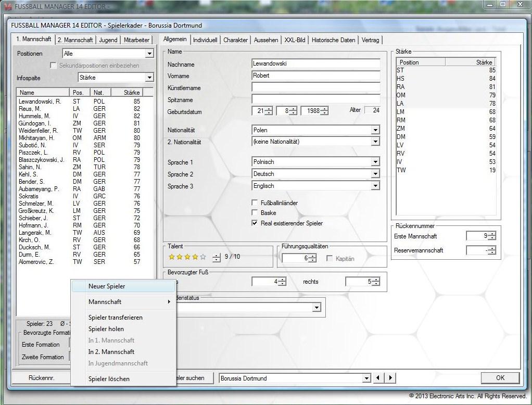This screenshot has height=405, width=532.
Task: Click the Vorname input field
Action: coord(315,75)
